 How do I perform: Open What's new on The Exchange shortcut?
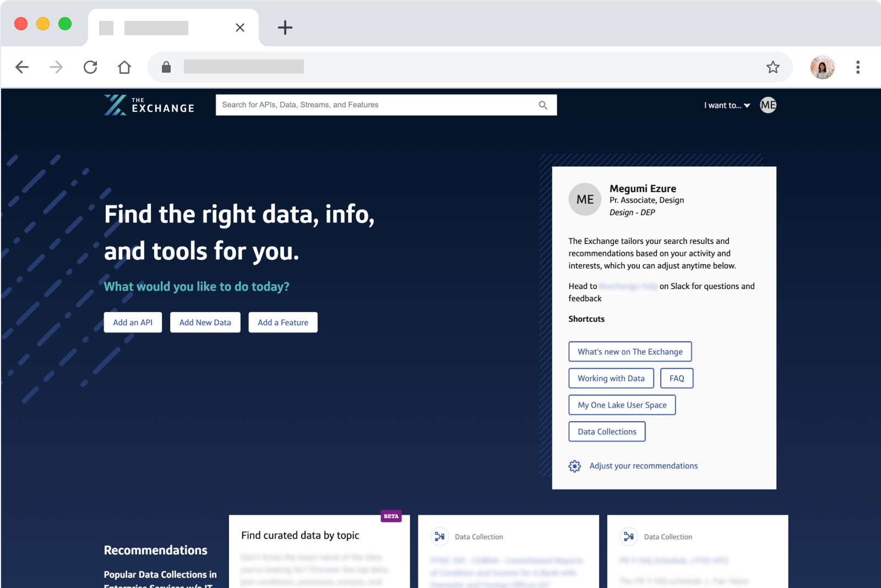pyautogui.click(x=630, y=352)
